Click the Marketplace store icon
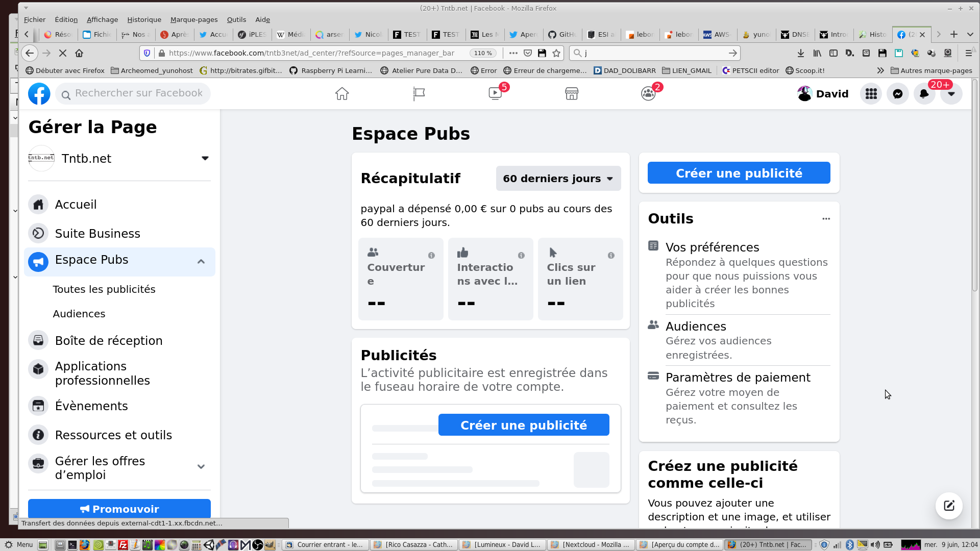The image size is (980, 551). [x=572, y=94]
